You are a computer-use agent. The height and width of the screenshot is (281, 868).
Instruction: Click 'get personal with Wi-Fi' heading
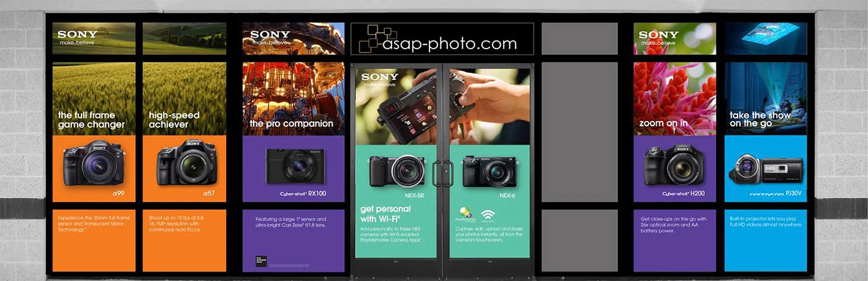[x=386, y=214]
